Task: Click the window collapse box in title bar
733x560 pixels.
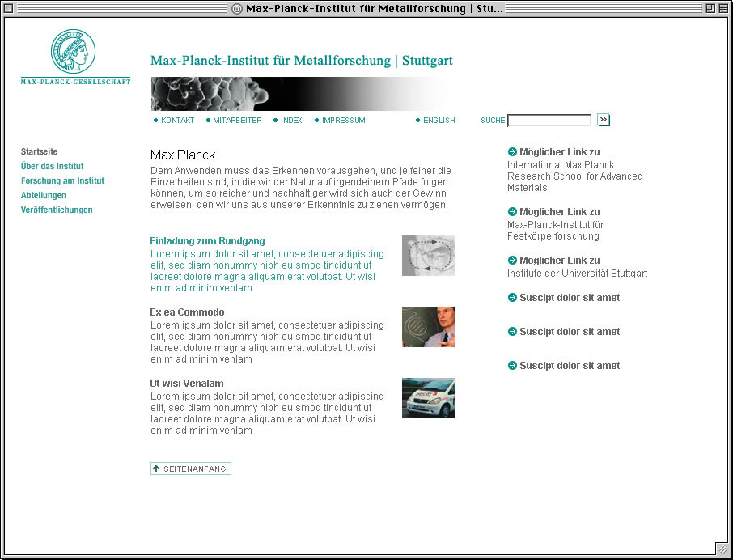Action: coord(723,8)
